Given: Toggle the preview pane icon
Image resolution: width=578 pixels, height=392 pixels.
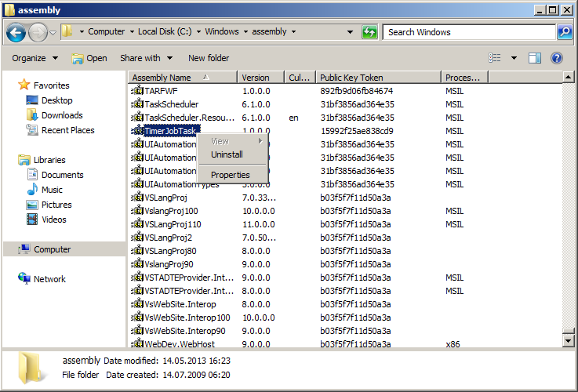Looking at the screenshot, I should coord(535,58).
